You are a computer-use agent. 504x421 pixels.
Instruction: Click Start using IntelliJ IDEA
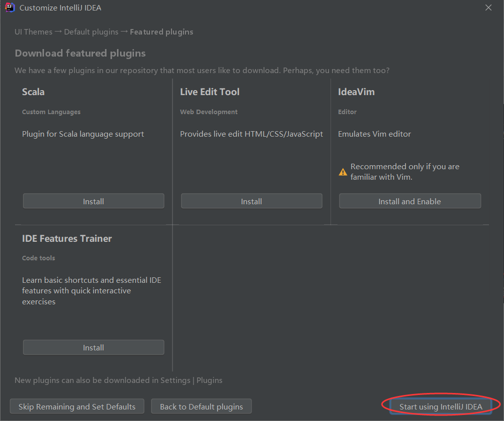(440, 406)
